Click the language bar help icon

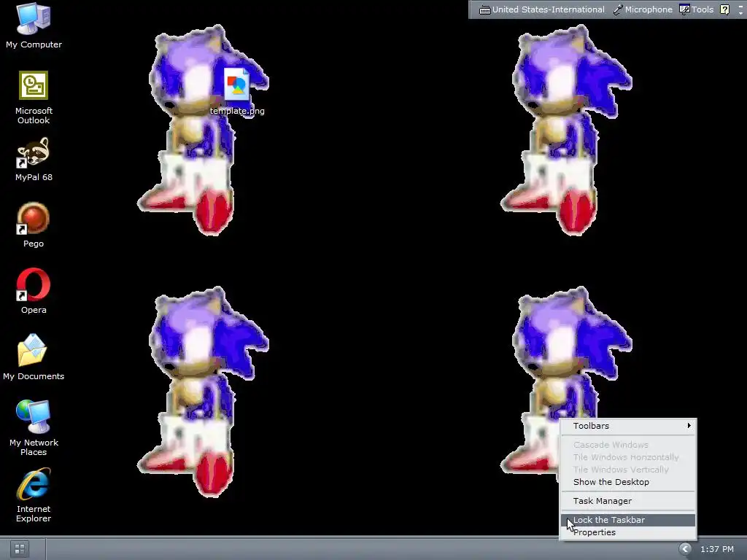coord(724,9)
